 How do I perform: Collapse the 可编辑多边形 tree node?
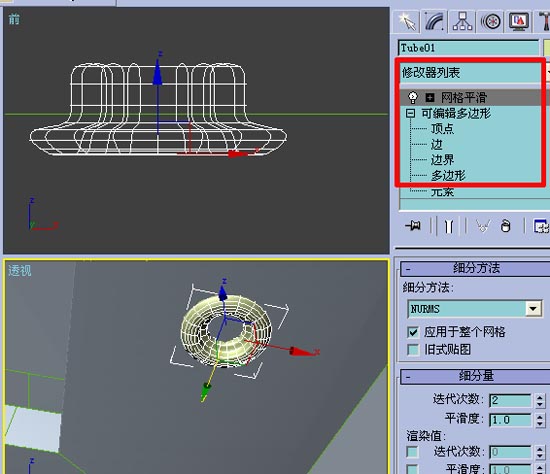pyautogui.click(x=410, y=113)
